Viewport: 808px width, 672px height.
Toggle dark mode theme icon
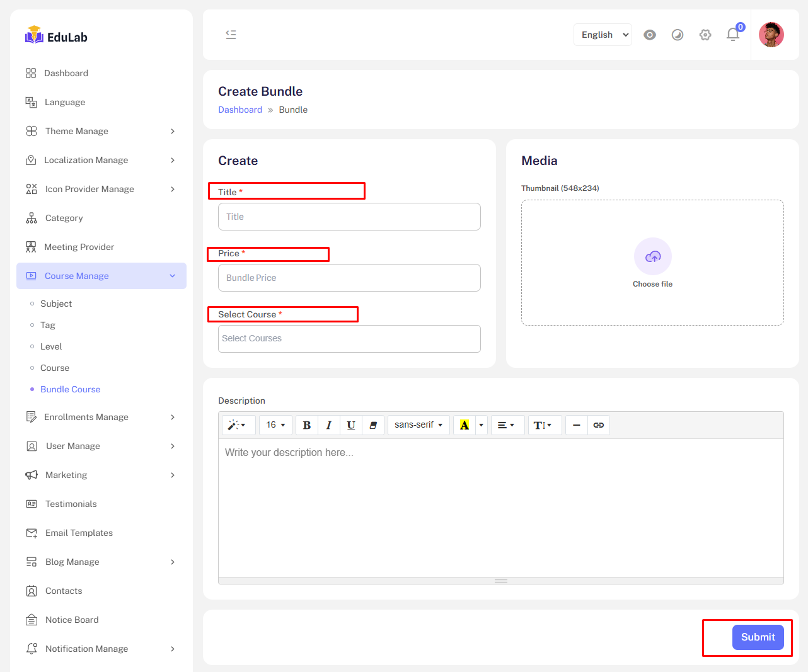tap(677, 35)
